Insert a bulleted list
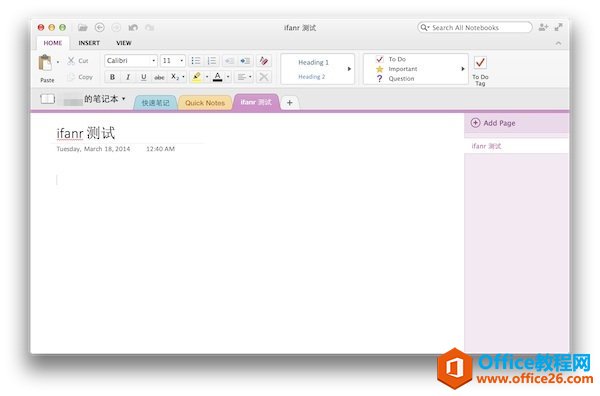 click(196, 61)
